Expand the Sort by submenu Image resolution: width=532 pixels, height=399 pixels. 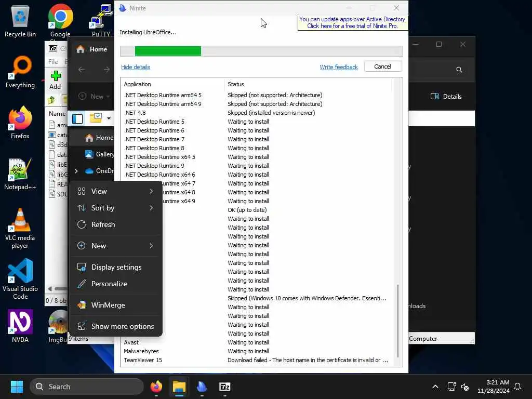tap(115, 208)
